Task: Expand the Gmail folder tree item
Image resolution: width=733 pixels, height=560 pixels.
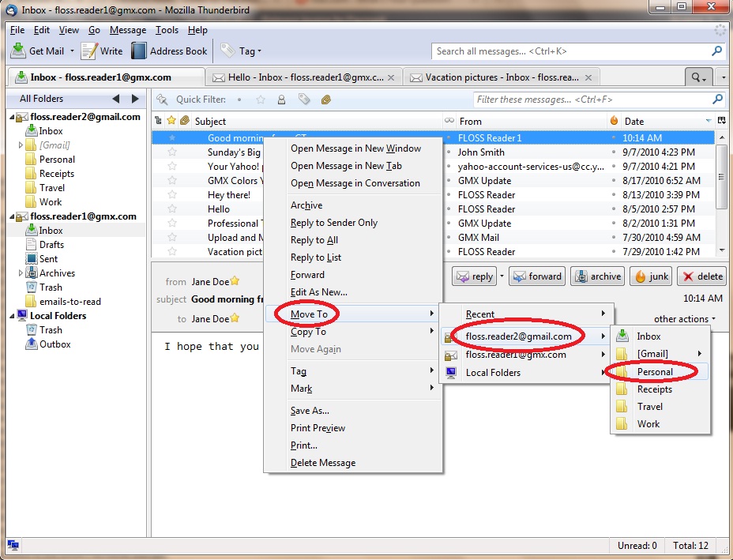Action: pos(21,145)
